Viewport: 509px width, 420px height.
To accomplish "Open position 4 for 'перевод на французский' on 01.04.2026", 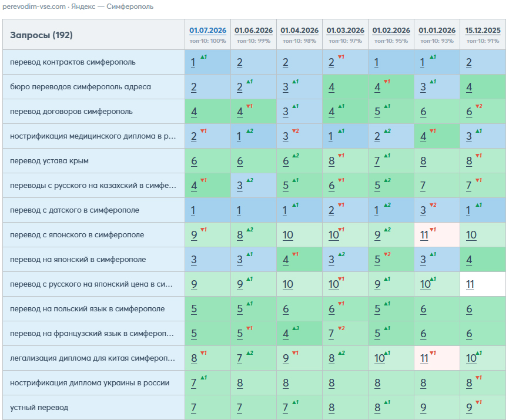I will (x=286, y=334).
